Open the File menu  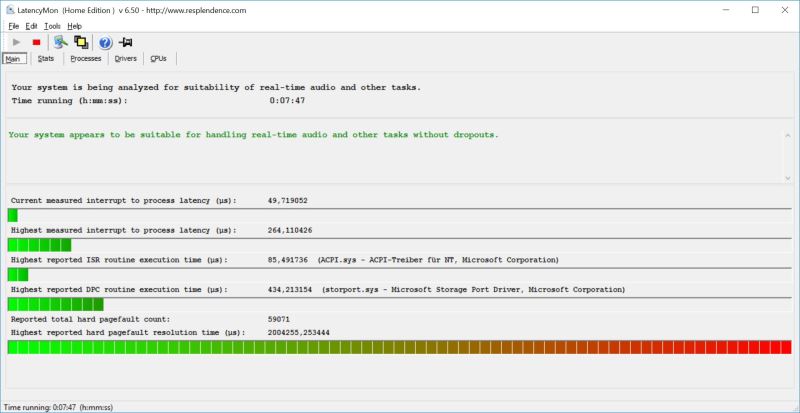[14, 26]
